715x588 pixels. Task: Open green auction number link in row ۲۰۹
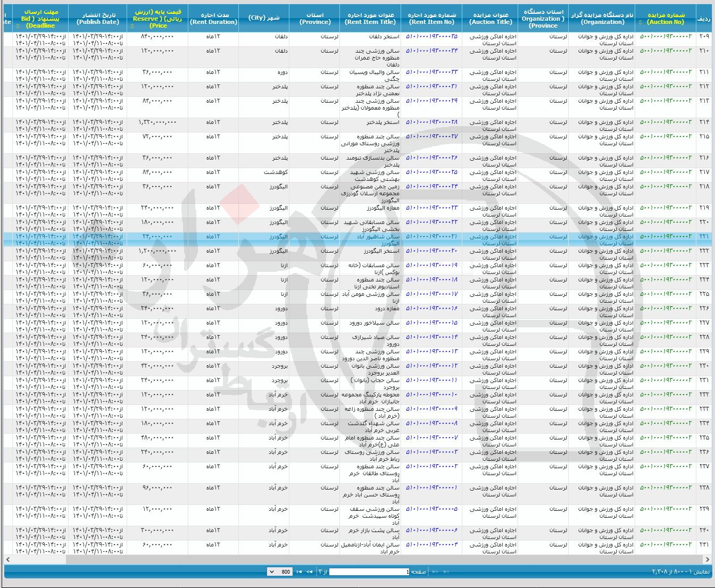point(666,36)
